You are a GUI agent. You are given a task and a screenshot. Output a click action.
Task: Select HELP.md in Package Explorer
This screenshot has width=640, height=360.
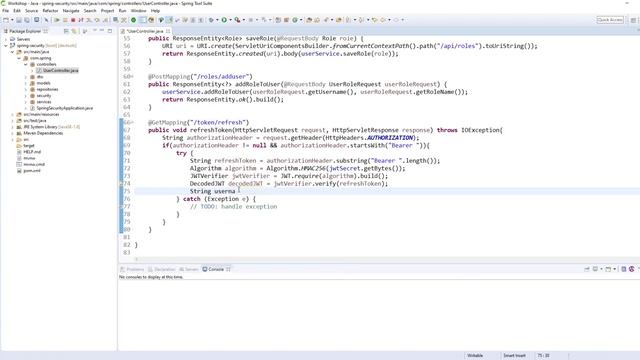[x=32, y=152]
